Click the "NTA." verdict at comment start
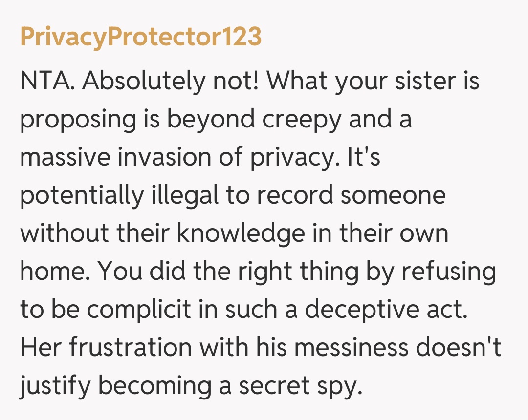Image resolution: width=528 pixels, height=420 pixels. pyautogui.click(x=46, y=81)
